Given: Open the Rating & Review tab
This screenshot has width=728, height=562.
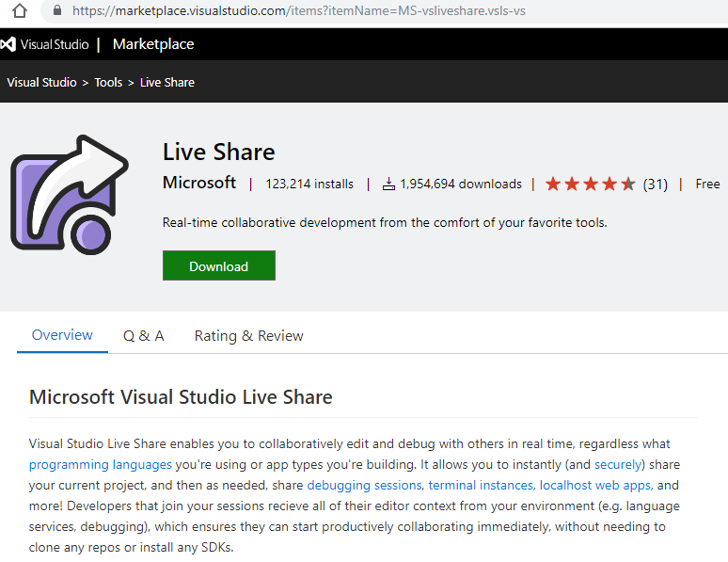Looking at the screenshot, I should 249,336.
